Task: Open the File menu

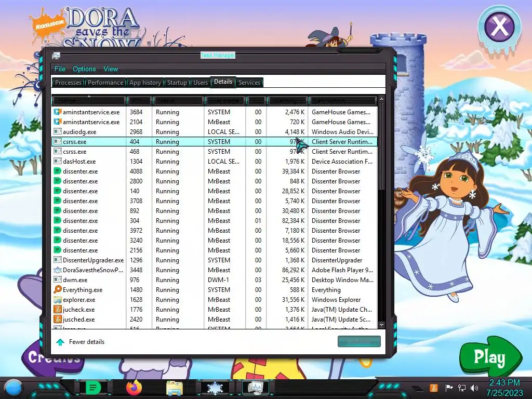Action: [60, 69]
